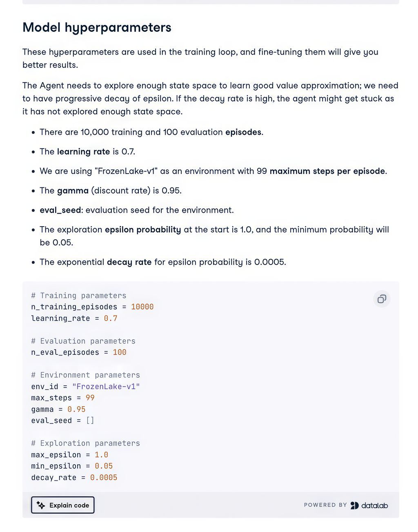The width and height of the screenshot is (418, 532).
Task: Click the sparkle icon on Explain code
Action: click(41, 505)
